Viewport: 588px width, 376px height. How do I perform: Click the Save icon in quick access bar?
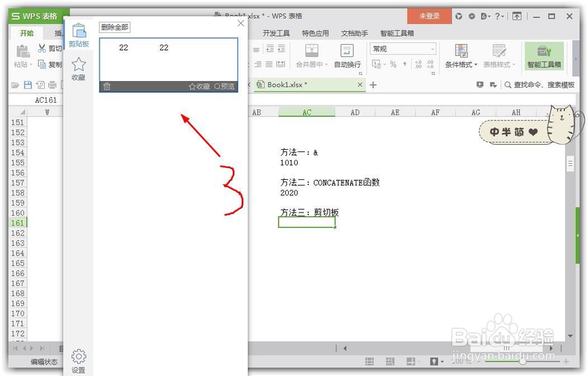(26, 85)
